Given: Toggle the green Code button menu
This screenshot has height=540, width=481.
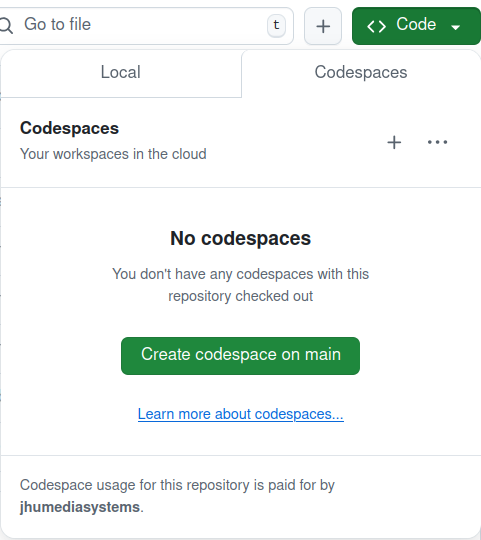Looking at the screenshot, I should coord(416,26).
